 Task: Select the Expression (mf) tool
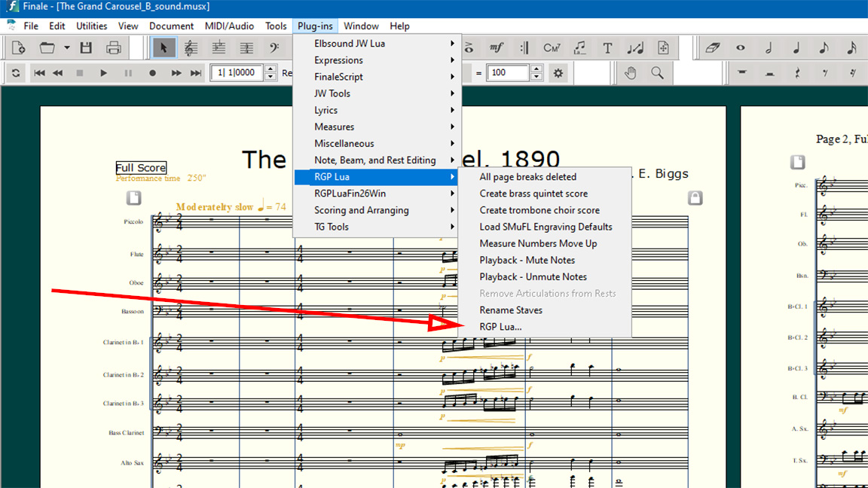[497, 48]
